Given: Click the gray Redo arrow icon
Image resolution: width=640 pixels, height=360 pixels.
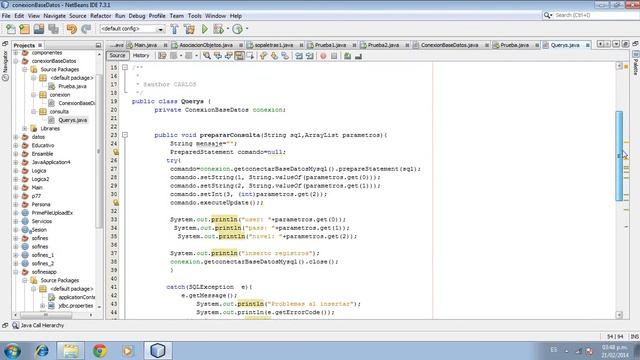Looking at the screenshot, I should tap(86, 29).
